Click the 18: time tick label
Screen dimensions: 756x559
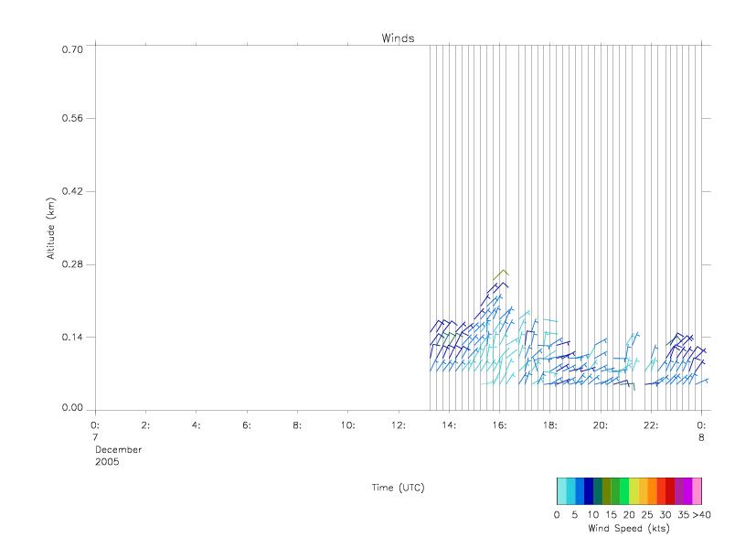coord(549,425)
